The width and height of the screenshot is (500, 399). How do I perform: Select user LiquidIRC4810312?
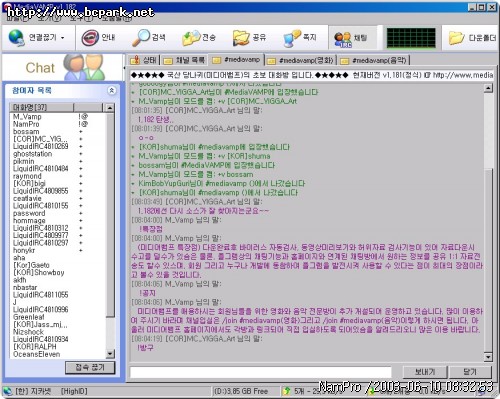pyautogui.click(x=40, y=228)
